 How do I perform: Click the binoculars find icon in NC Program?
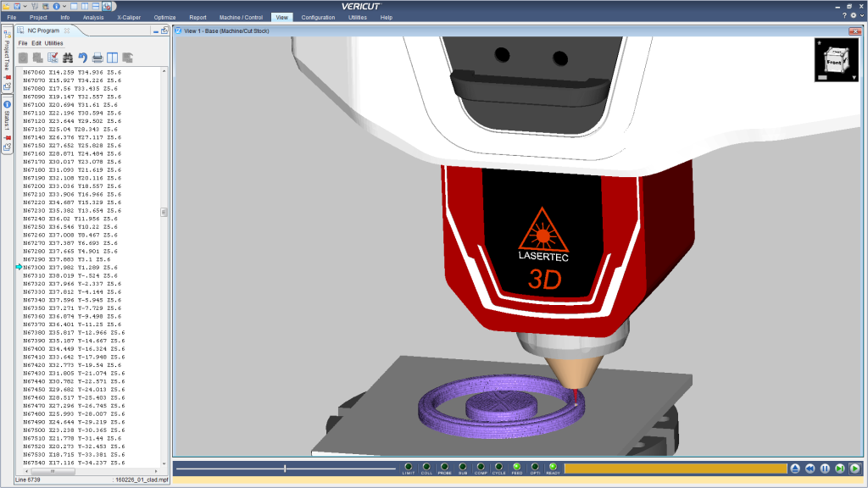68,58
